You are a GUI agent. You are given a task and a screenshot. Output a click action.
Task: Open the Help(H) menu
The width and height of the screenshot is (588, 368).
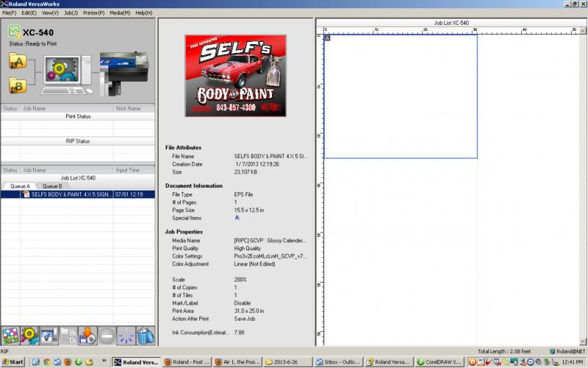click(144, 13)
